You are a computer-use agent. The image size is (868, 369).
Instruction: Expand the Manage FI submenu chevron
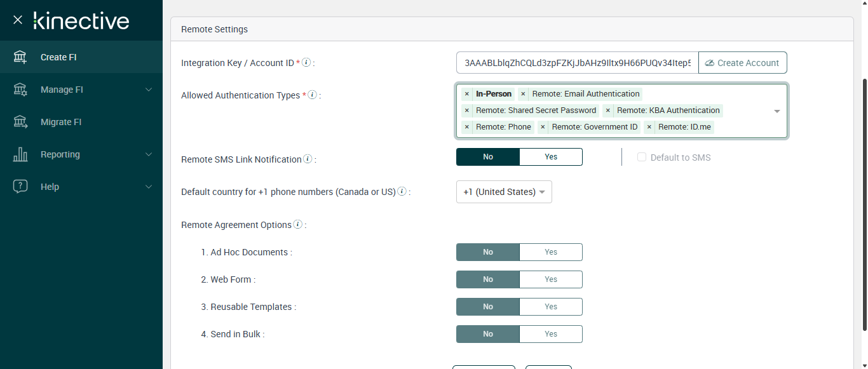149,90
